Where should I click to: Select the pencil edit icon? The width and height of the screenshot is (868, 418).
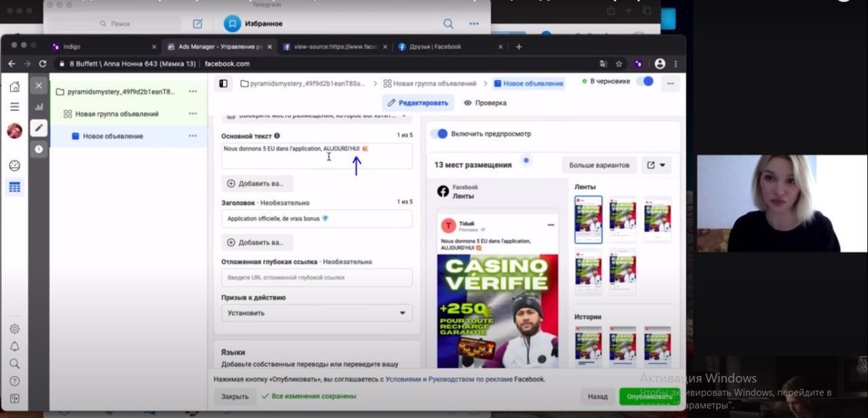click(x=39, y=128)
